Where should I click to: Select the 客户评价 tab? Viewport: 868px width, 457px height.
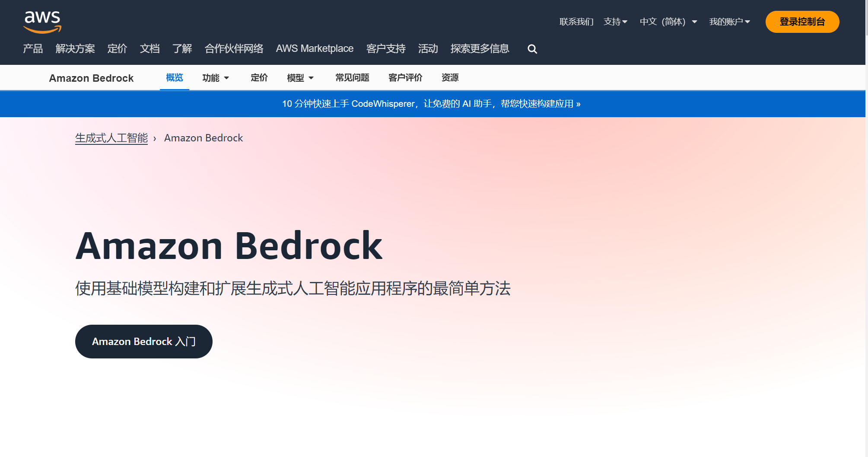tap(405, 78)
